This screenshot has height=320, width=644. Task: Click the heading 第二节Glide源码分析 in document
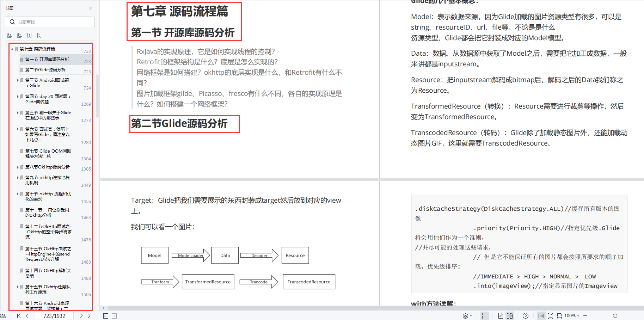(x=179, y=124)
